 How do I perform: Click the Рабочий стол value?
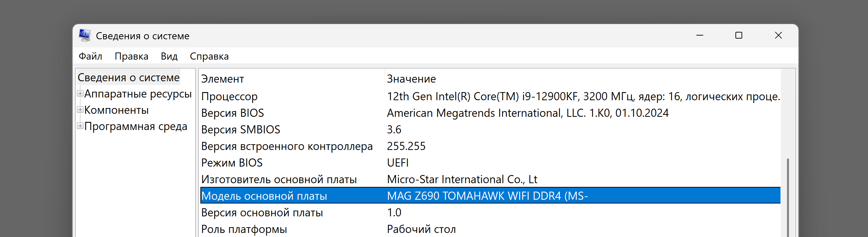[x=421, y=229]
